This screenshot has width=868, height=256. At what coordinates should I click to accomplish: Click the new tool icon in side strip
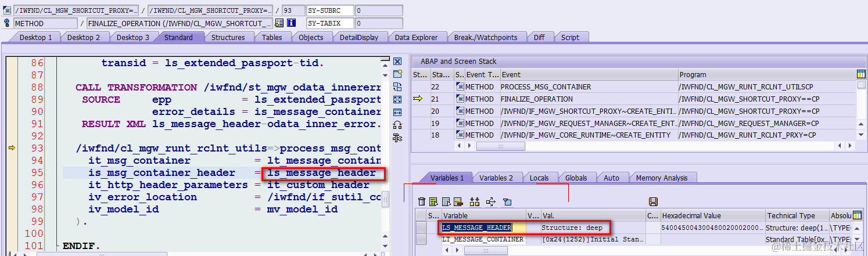coord(397,74)
